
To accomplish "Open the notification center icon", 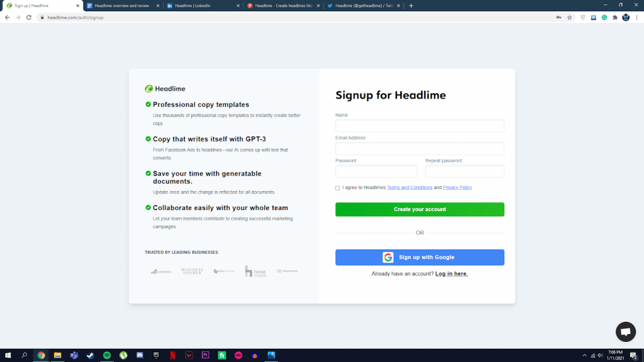I will click(x=634, y=356).
